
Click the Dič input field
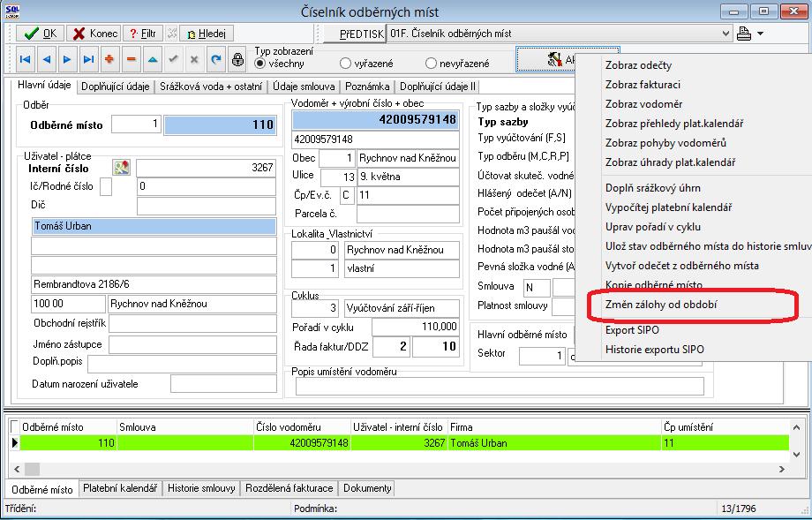point(207,206)
